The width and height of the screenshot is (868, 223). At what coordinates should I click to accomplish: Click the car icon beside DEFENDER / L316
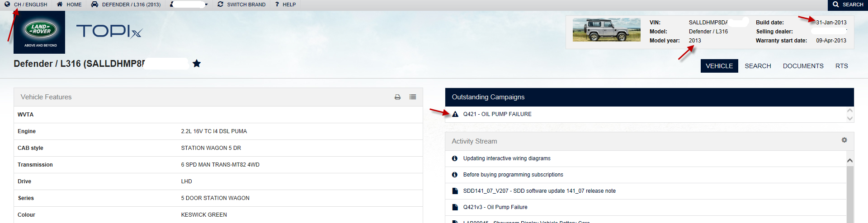click(94, 4)
